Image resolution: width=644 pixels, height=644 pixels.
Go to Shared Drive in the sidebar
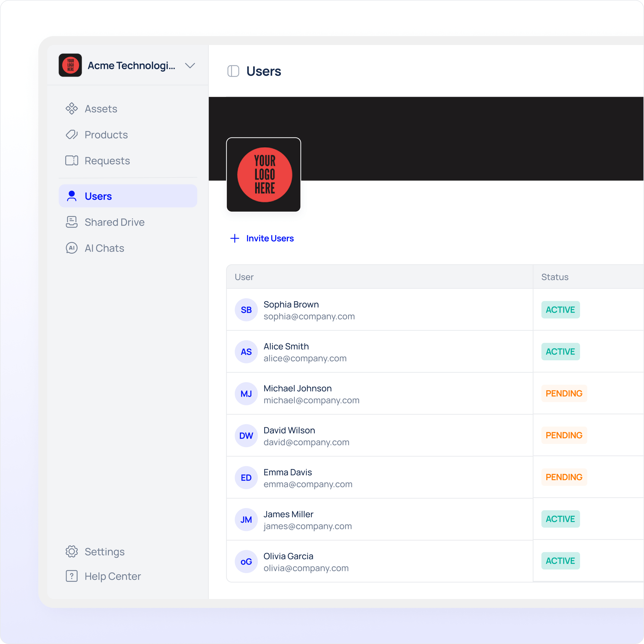click(x=114, y=222)
